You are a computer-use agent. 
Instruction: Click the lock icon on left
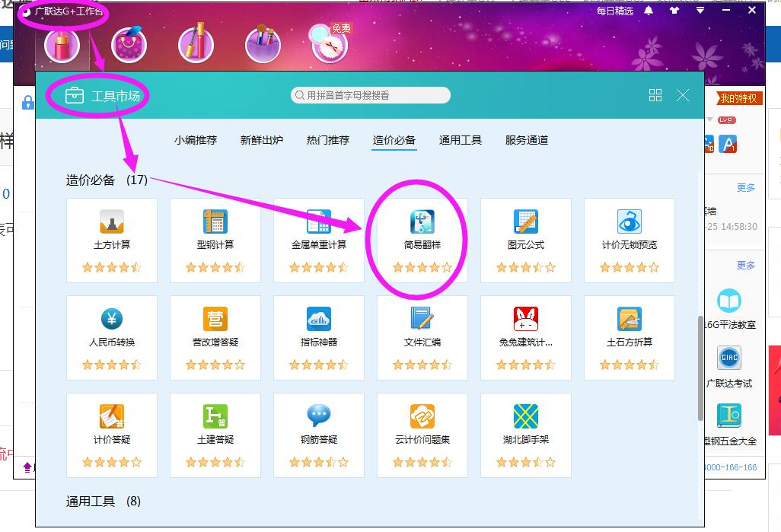tap(28, 103)
